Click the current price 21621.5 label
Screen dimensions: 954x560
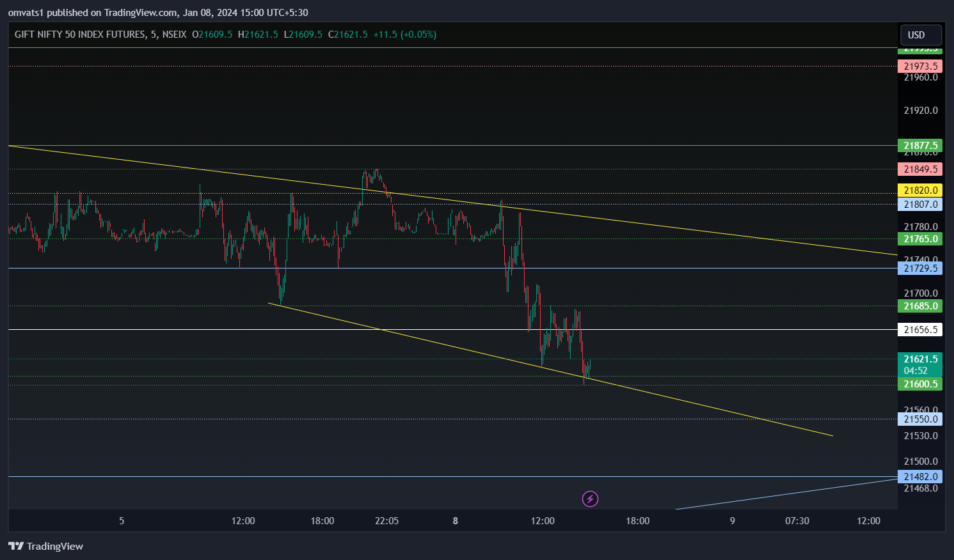pyautogui.click(x=920, y=359)
